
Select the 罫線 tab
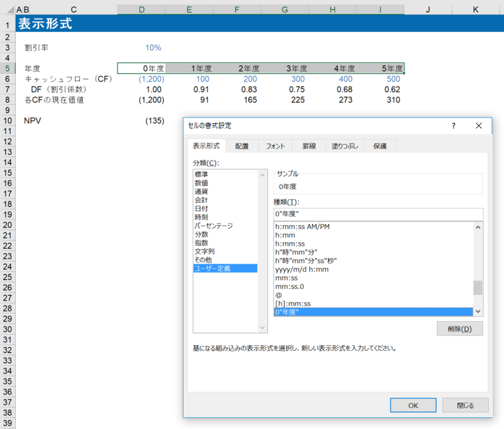(309, 146)
